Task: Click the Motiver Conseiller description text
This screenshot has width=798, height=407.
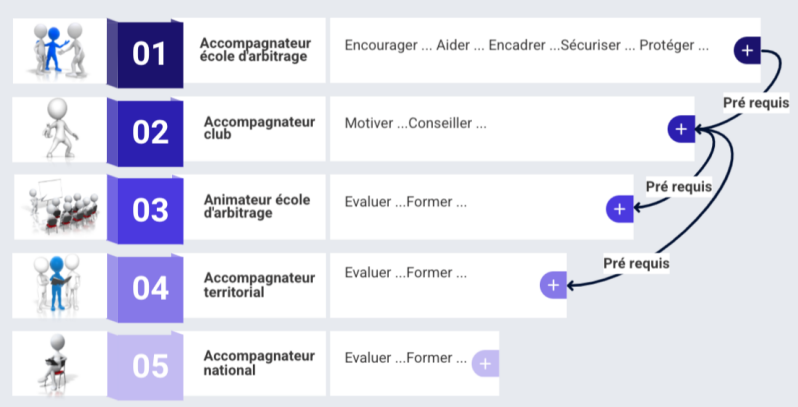Action: (415, 124)
